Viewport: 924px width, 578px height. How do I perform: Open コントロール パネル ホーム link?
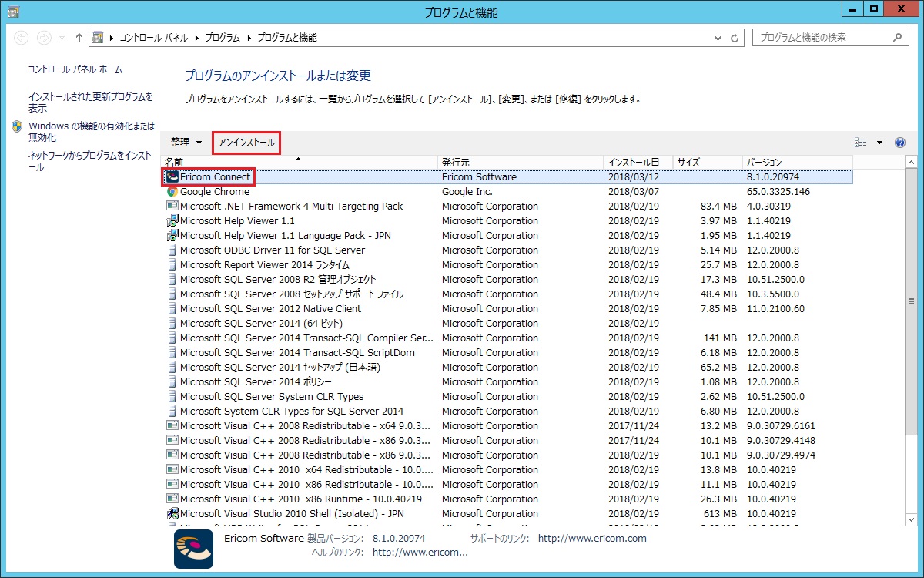tap(75, 69)
